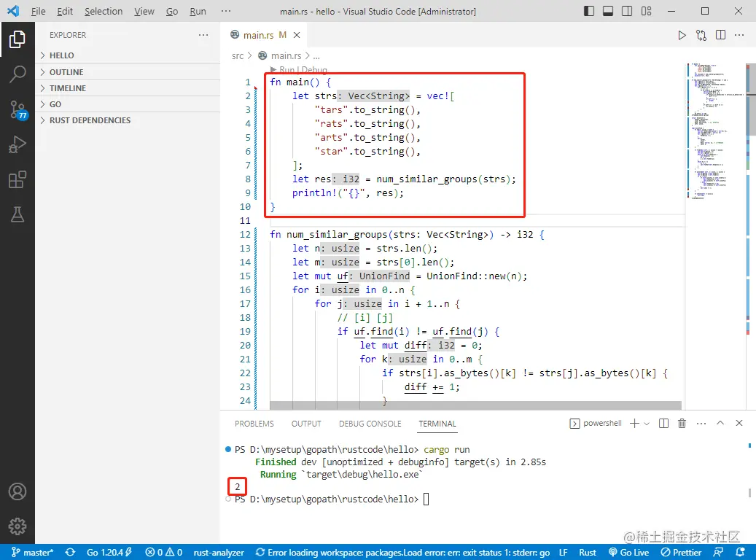756x560 pixels.
Task: Select the powershell terminal label
Action: 596,424
